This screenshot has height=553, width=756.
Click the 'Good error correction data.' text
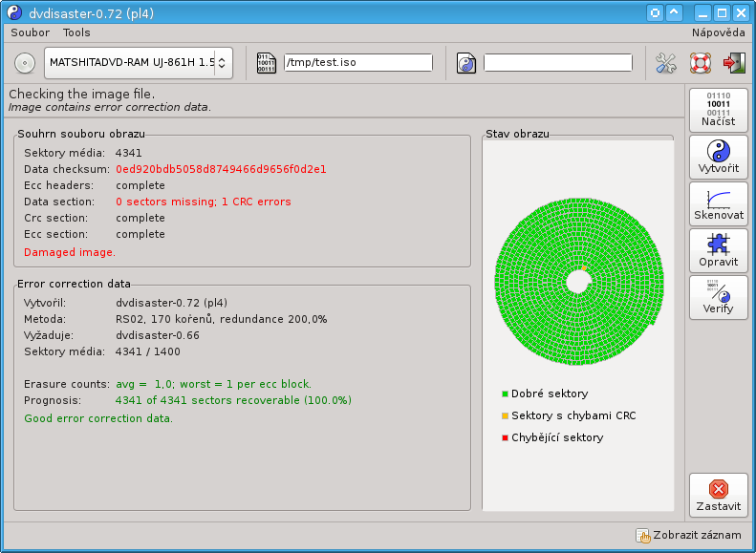[98, 418]
